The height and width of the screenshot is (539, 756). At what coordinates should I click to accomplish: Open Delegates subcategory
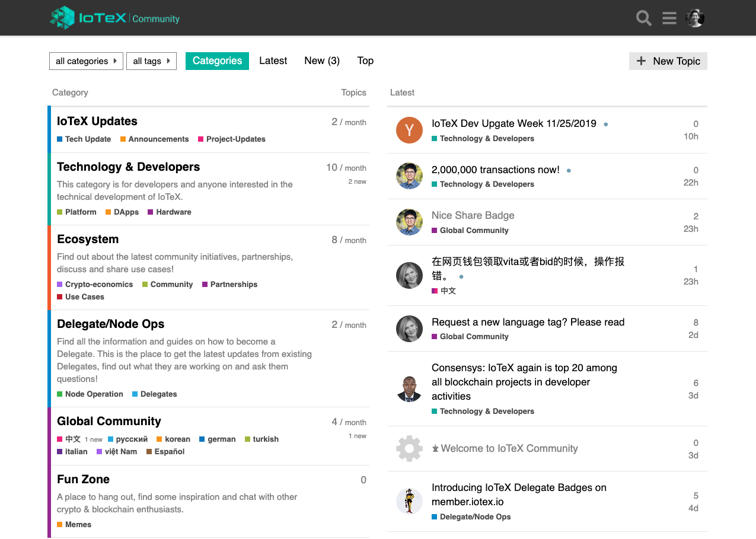pos(155,394)
